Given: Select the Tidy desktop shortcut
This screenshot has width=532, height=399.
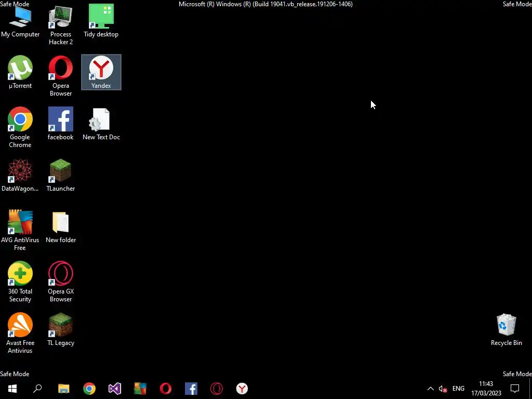Looking at the screenshot, I should pos(101,21).
